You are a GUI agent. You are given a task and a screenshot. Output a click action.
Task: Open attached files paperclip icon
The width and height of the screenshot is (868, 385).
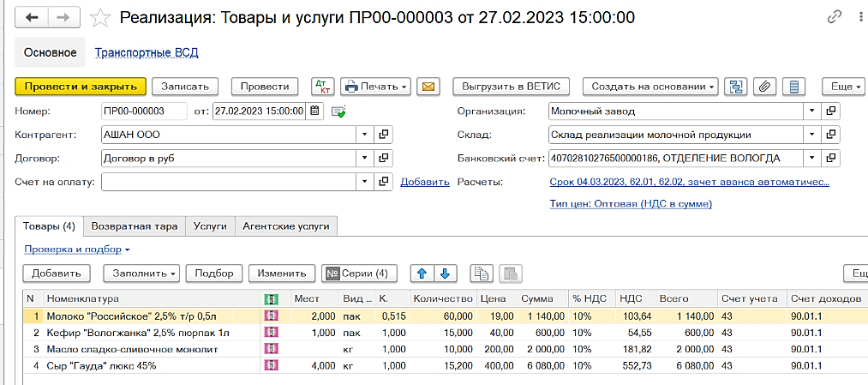coord(765,87)
